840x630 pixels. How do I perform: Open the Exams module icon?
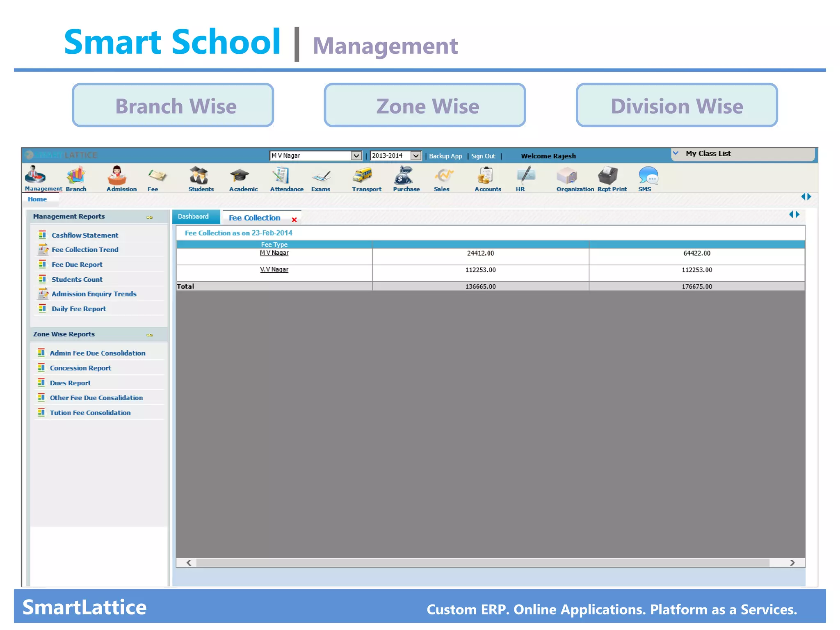(321, 176)
